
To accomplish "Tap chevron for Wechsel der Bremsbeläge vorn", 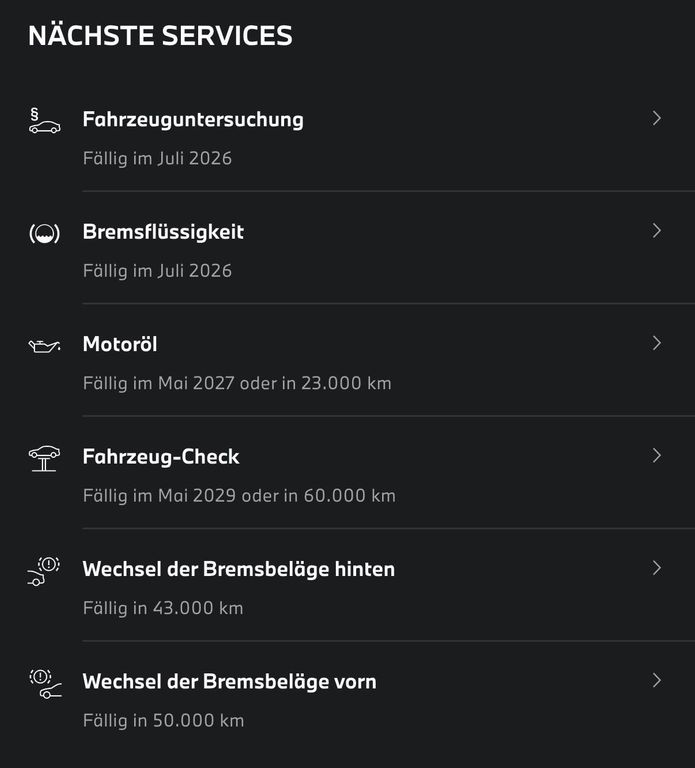I will point(657,681).
